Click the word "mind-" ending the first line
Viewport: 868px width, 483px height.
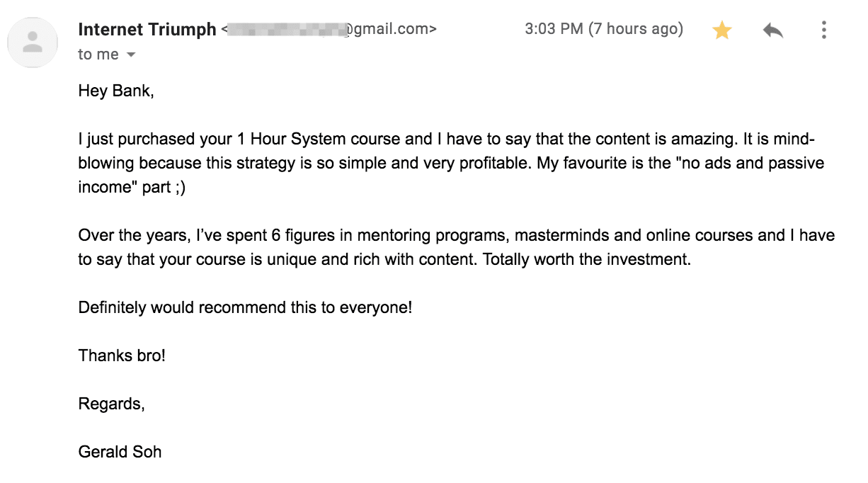pos(804,140)
